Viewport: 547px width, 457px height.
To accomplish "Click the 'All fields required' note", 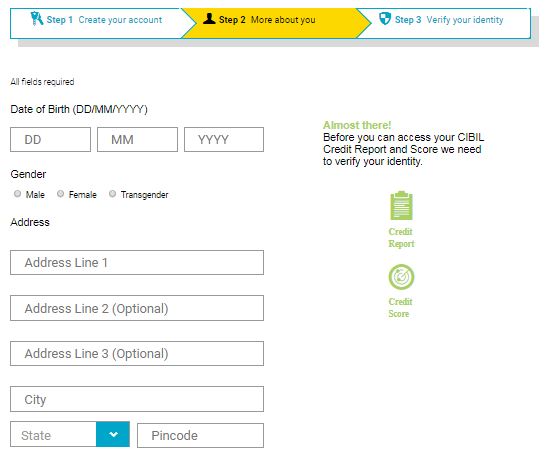I will pyautogui.click(x=42, y=82).
